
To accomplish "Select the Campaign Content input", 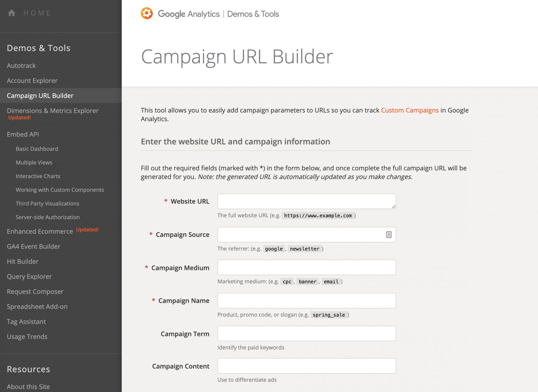I will coord(306,366).
